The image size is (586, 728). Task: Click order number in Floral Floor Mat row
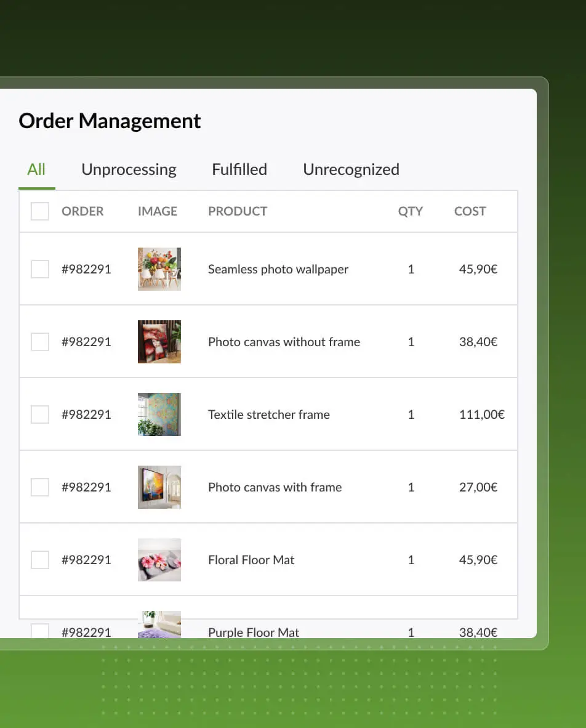click(x=86, y=560)
